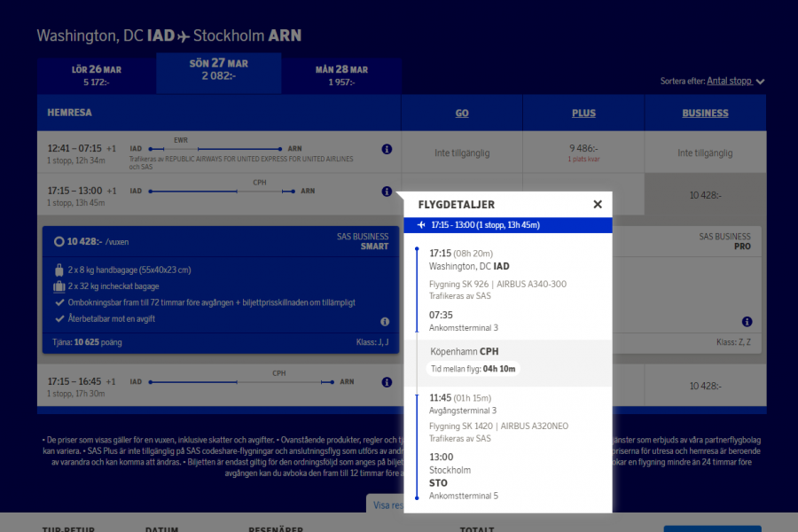This screenshot has height=532, width=798.
Task: Pick Business fare 10 428:- for 17:15 – 16:45 flight
Action: click(705, 386)
